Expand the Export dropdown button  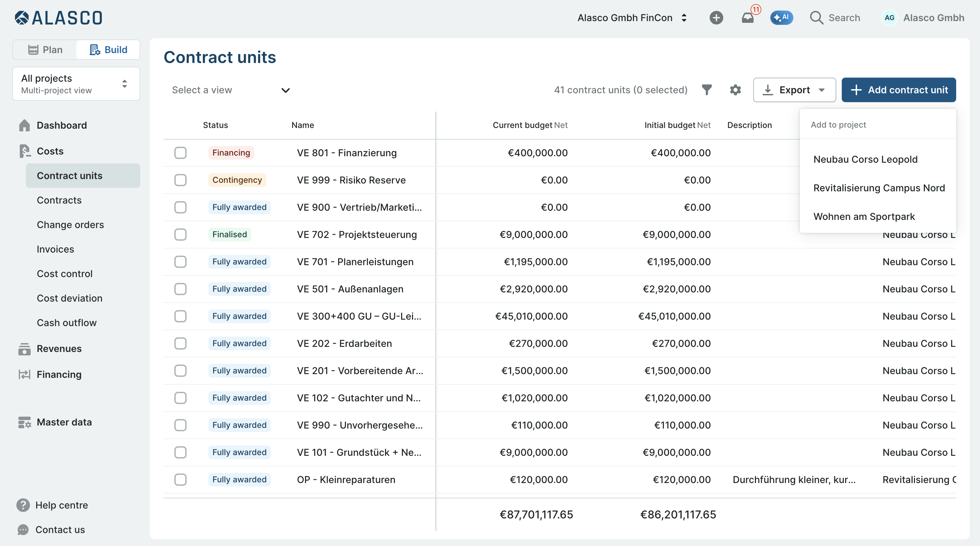pos(794,90)
